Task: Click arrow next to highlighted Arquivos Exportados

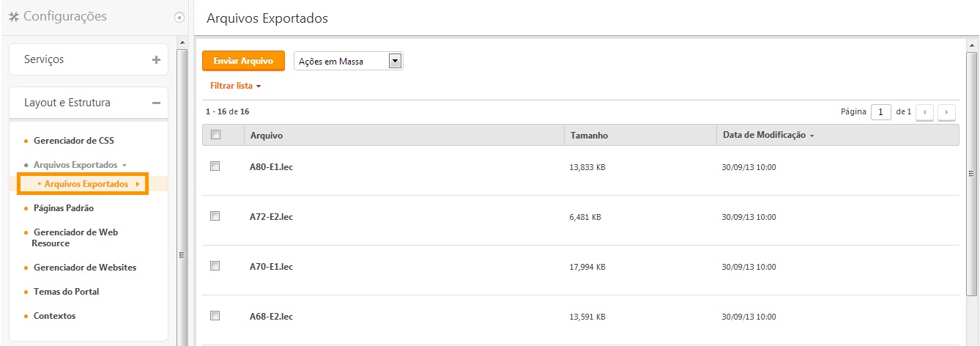Action: click(x=138, y=184)
